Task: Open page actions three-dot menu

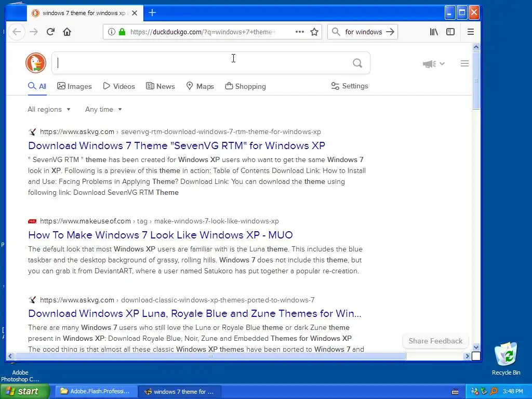Action: [300, 32]
